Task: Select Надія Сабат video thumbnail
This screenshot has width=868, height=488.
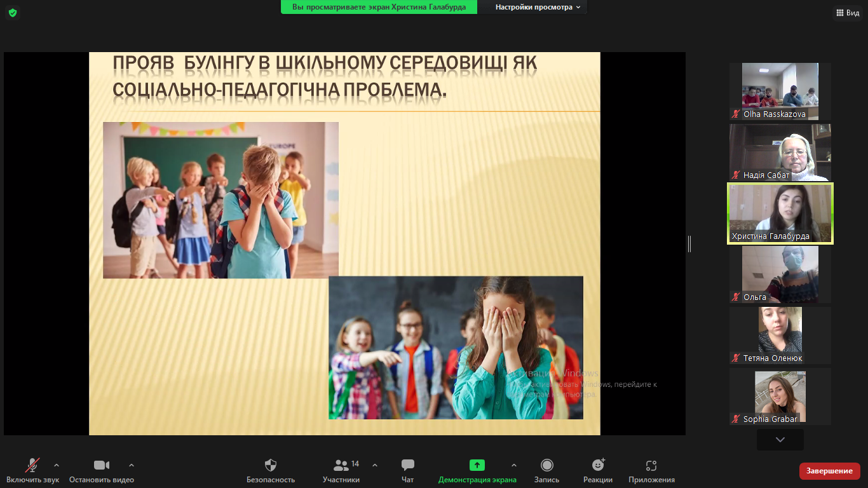Action: 780,152
